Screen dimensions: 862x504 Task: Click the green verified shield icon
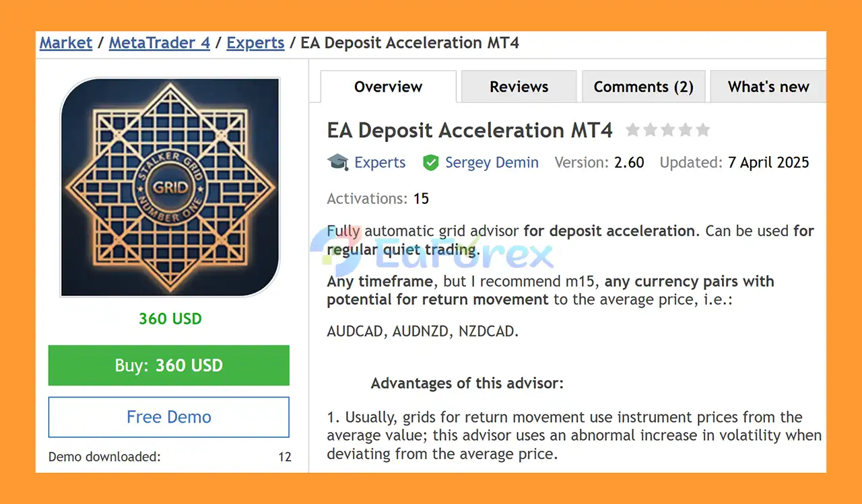coord(430,162)
